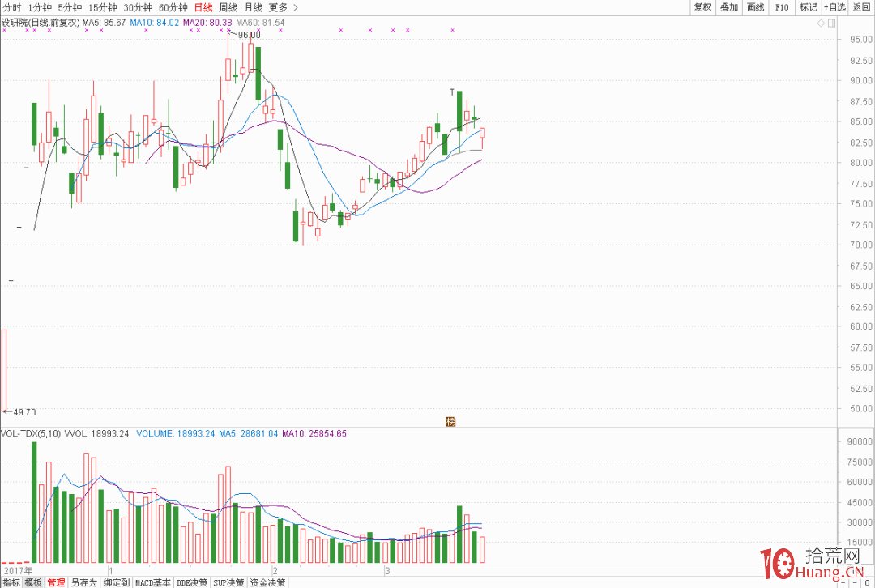The height and width of the screenshot is (588, 875).
Task: Click the red 管理 tab
Action: click(x=56, y=582)
